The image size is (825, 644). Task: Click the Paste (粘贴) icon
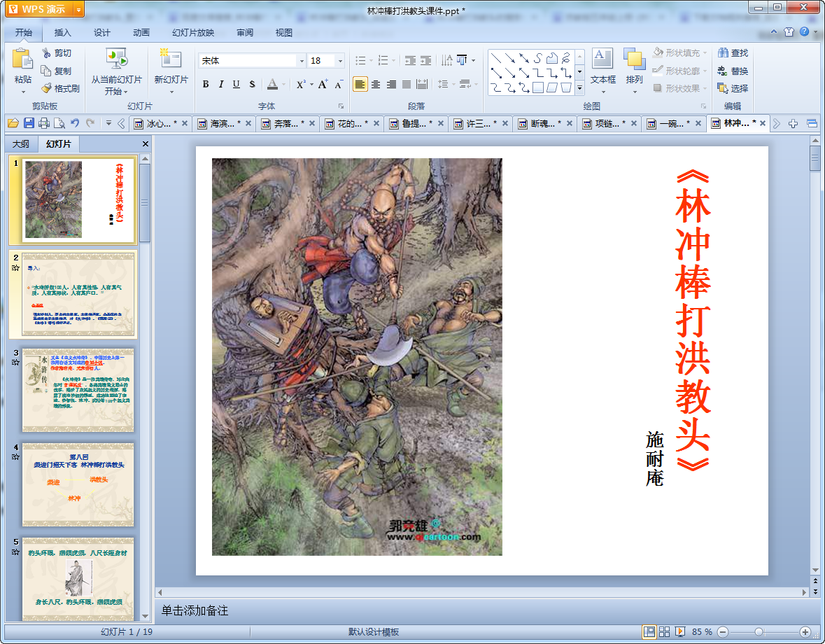coord(22,59)
